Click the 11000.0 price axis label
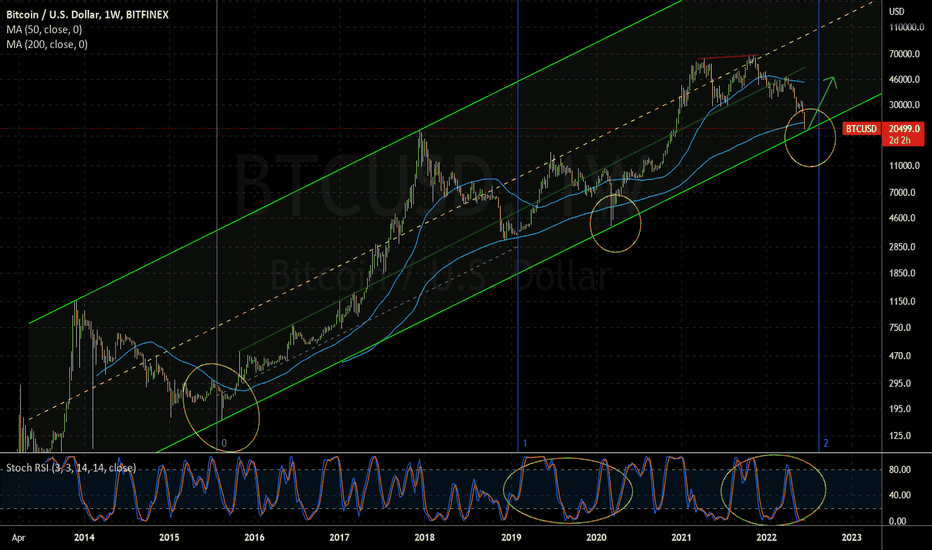The height and width of the screenshot is (550, 932). (904, 166)
